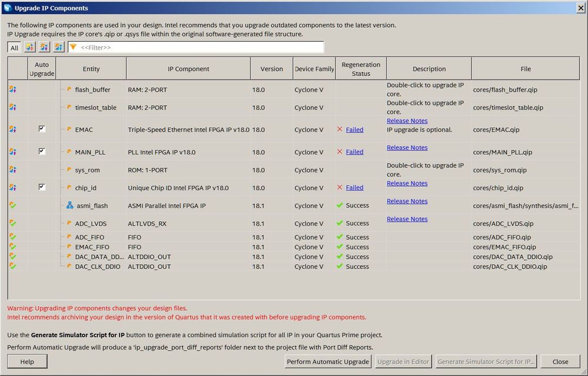This screenshot has height=376, width=588.
Task: Toggle the Auto Upgrade checkbox for MAIN_PLL
Action: (42, 151)
